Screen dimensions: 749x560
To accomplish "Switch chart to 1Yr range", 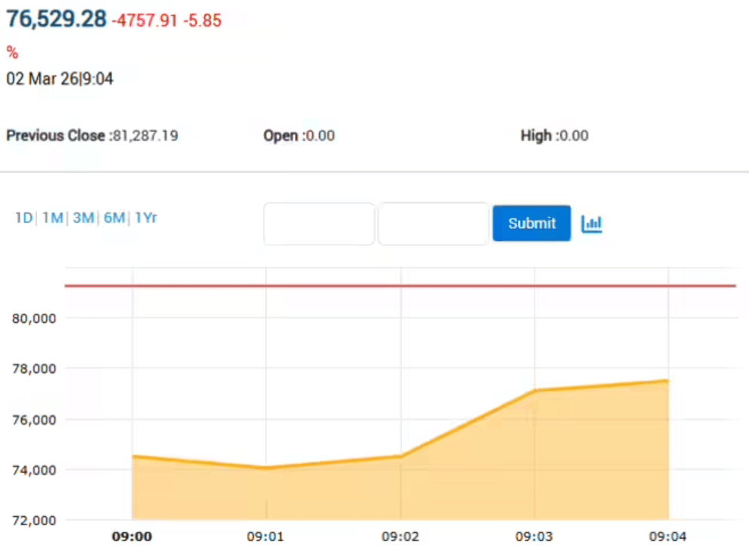I will [x=146, y=218].
